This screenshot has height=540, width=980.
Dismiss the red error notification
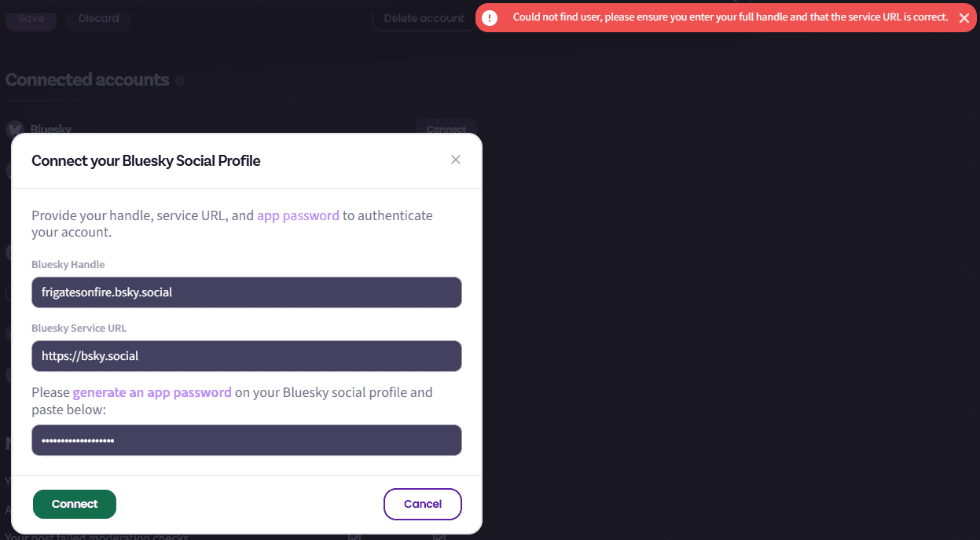point(963,18)
